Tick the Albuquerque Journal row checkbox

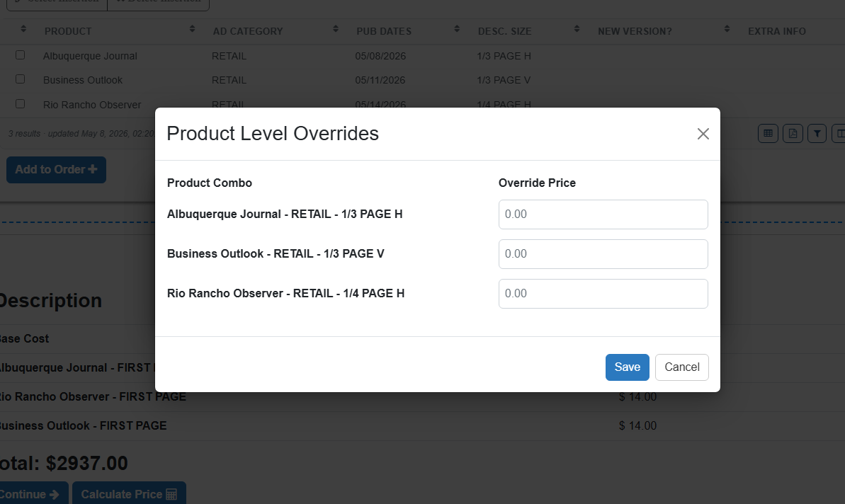click(21, 55)
